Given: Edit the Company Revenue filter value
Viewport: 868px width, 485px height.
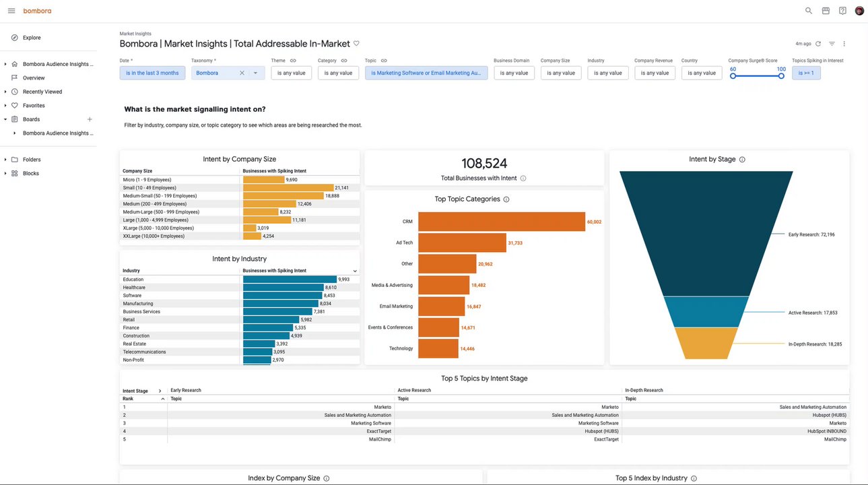Looking at the screenshot, I should tap(655, 73).
